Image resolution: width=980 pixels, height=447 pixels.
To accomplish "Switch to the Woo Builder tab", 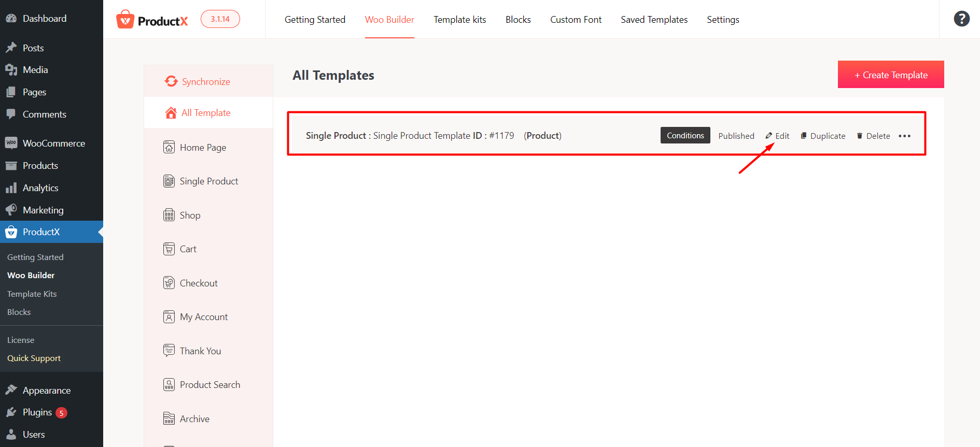I will [x=389, y=20].
